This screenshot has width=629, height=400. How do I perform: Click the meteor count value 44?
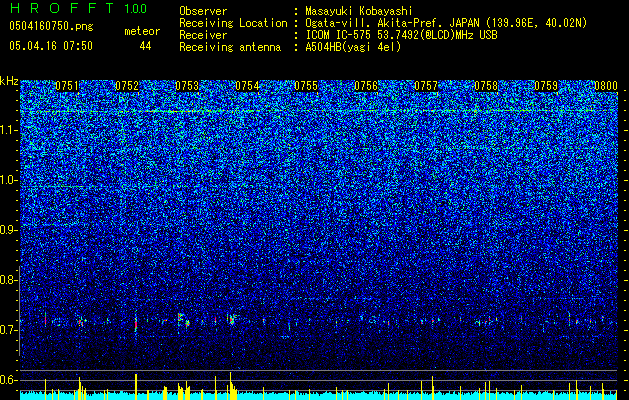coord(145,46)
